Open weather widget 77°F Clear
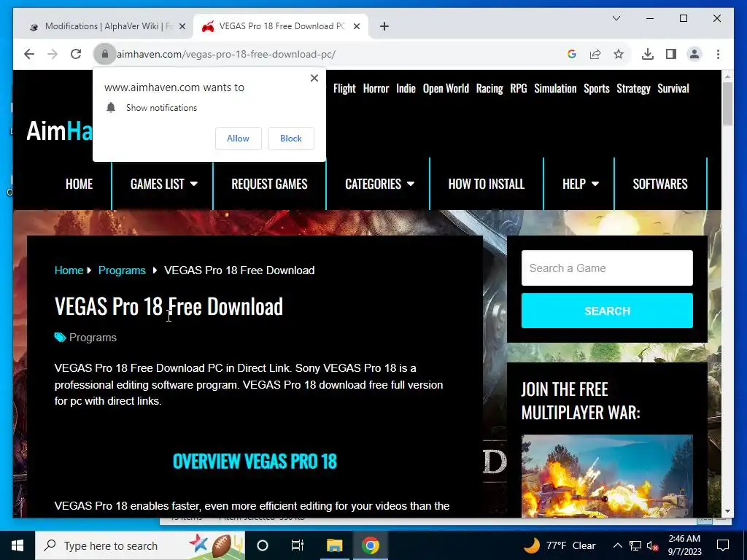747x560 pixels. pyautogui.click(x=560, y=545)
